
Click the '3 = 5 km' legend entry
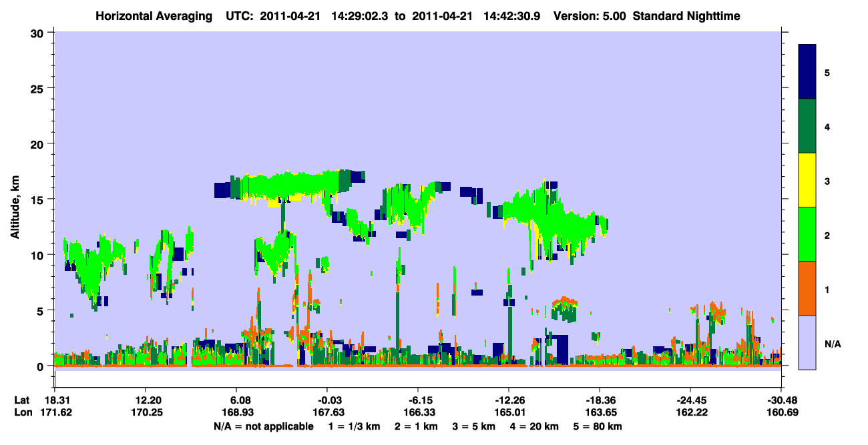[474, 426]
